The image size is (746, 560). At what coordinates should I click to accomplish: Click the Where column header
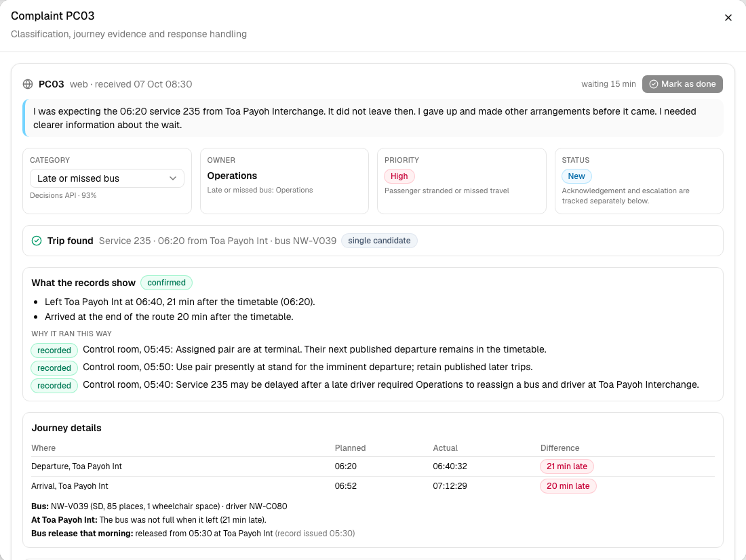coord(43,447)
